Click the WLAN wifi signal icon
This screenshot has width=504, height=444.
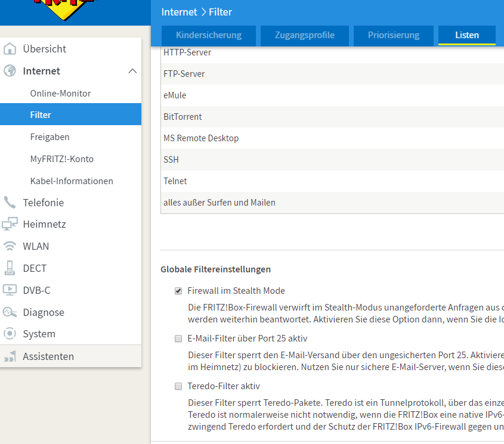pyautogui.click(x=10, y=246)
